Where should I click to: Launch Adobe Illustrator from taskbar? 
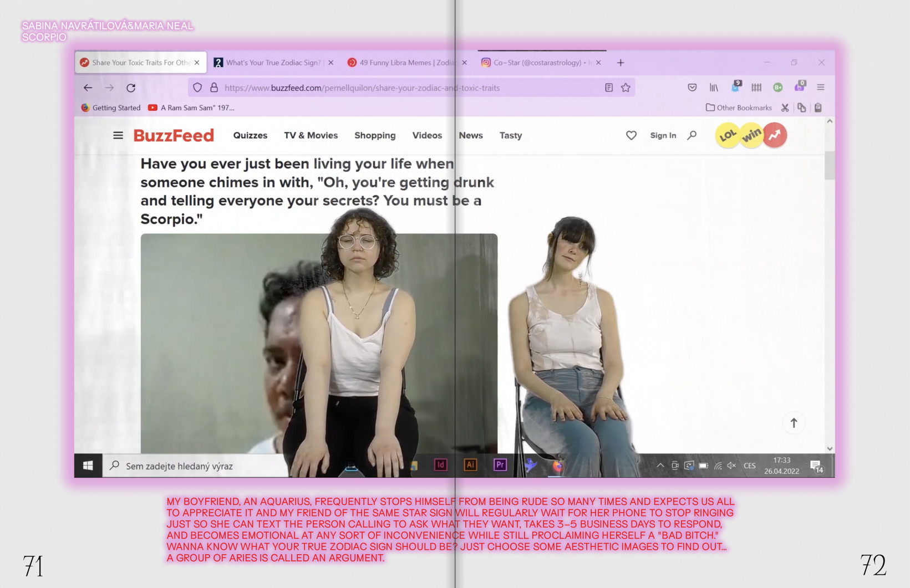click(470, 465)
